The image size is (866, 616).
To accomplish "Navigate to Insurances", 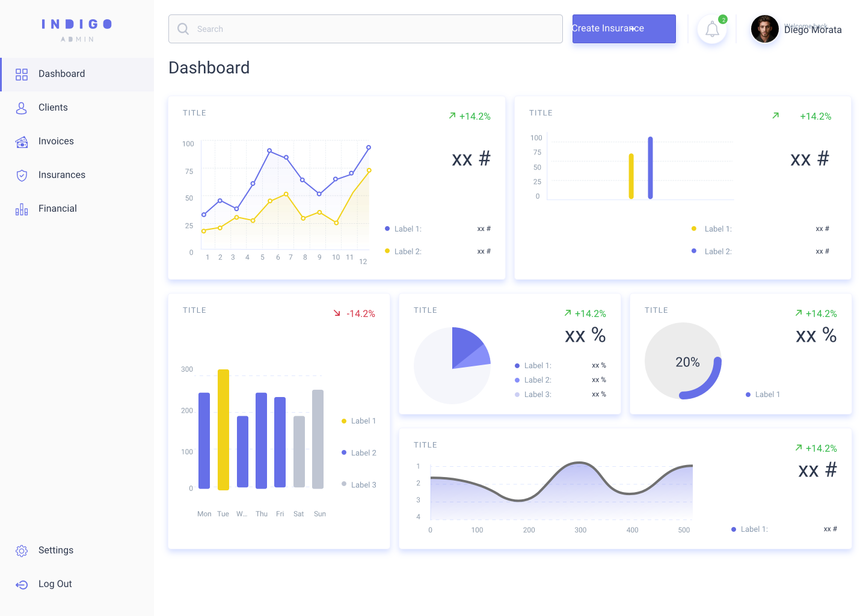I will (x=77, y=176).
